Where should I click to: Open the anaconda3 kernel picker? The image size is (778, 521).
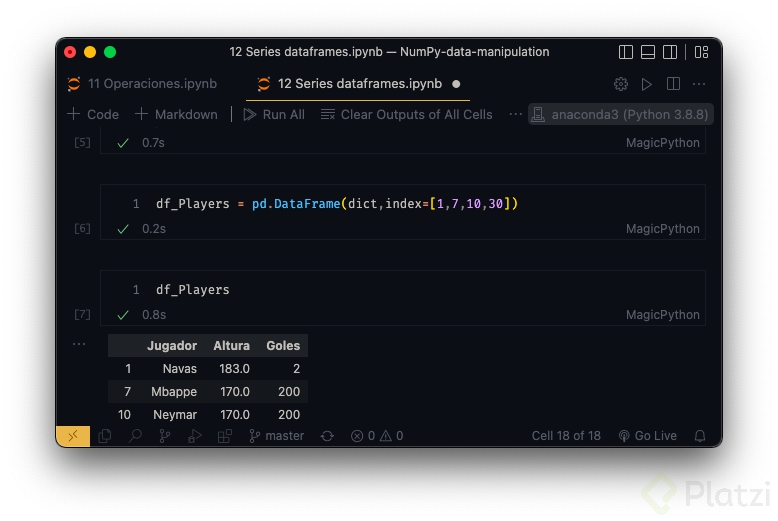pyautogui.click(x=620, y=114)
